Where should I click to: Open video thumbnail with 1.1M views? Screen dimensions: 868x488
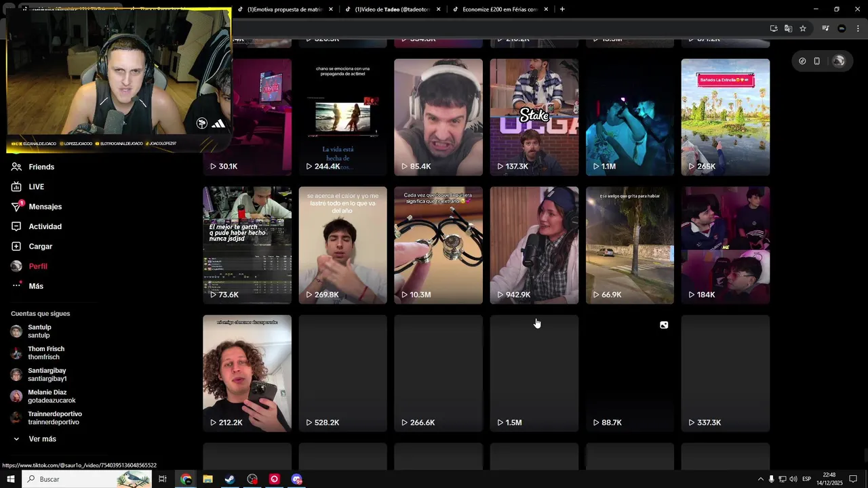[630, 117]
